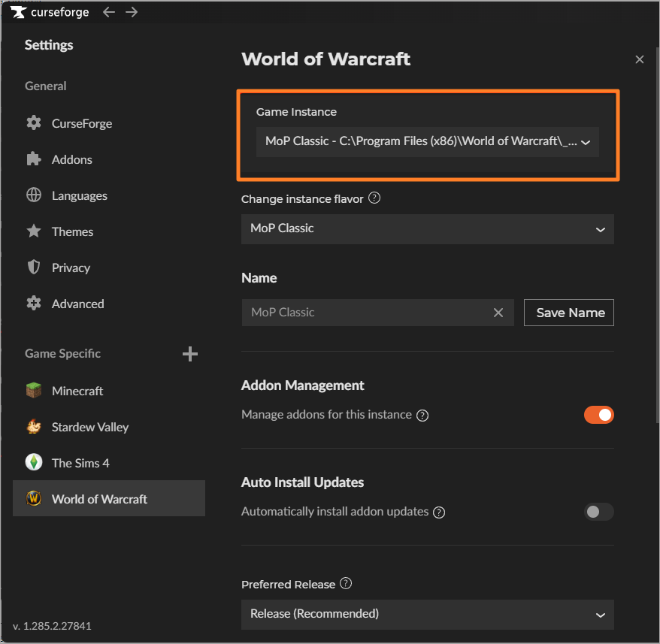The image size is (660, 644).
Task: Click the CurseForge anvil logo
Action: click(x=18, y=12)
